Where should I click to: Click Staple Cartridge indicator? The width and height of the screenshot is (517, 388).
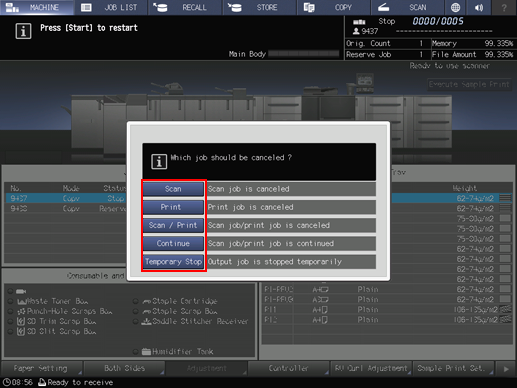click(x=135, y=301)
